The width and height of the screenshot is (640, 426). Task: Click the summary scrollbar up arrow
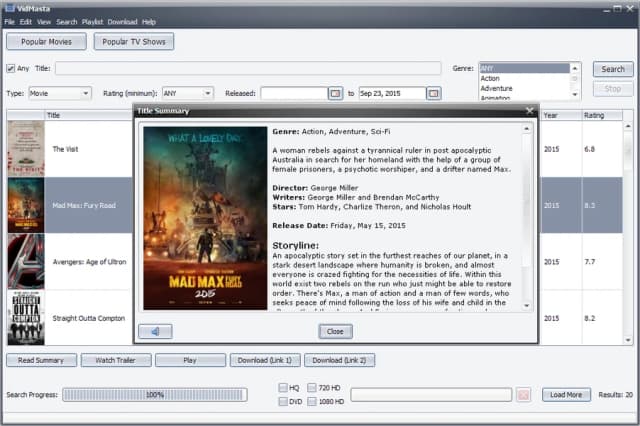click(527, 129)
